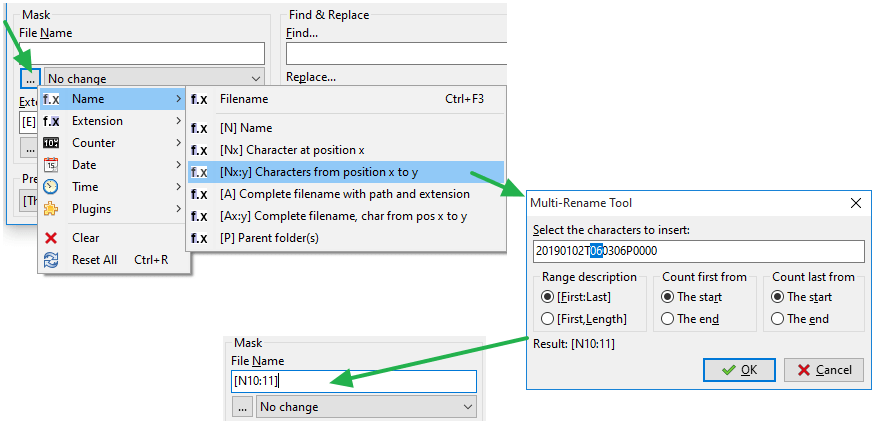This screenshot has width=875, height=424.
Task: Click the Counter icon in the context menu
Action: [51, 143]
